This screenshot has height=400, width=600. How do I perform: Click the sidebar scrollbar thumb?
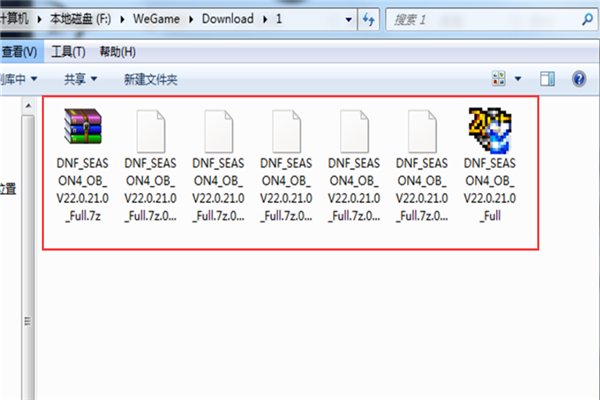pos(28,258)
